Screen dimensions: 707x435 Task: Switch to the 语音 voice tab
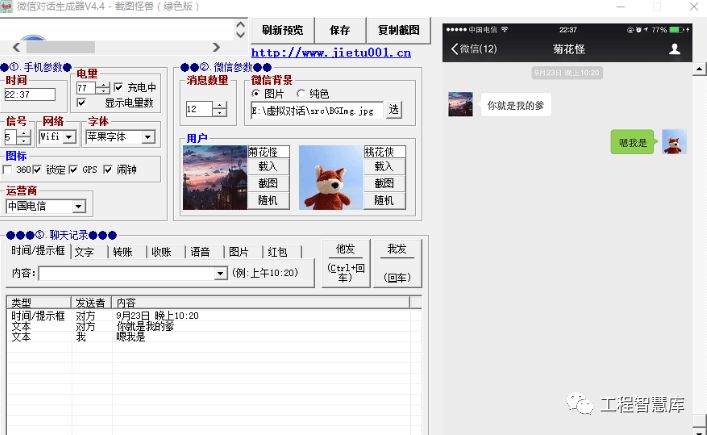(x=200, y=252)
